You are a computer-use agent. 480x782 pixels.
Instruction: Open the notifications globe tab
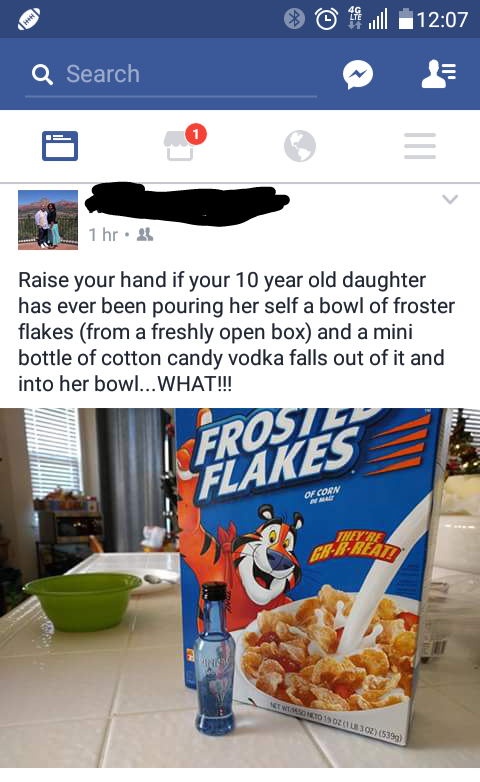(x=300, y=146)
